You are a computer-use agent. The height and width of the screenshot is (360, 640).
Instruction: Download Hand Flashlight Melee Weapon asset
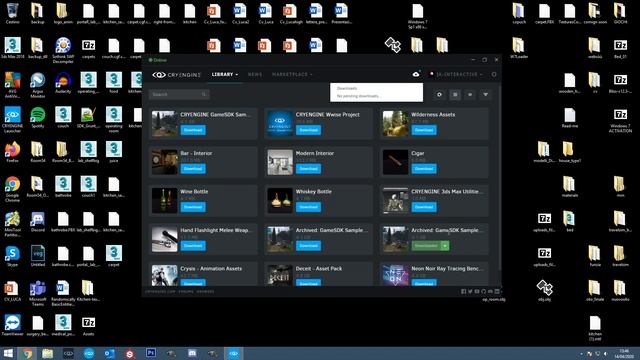tap(193, 245)
